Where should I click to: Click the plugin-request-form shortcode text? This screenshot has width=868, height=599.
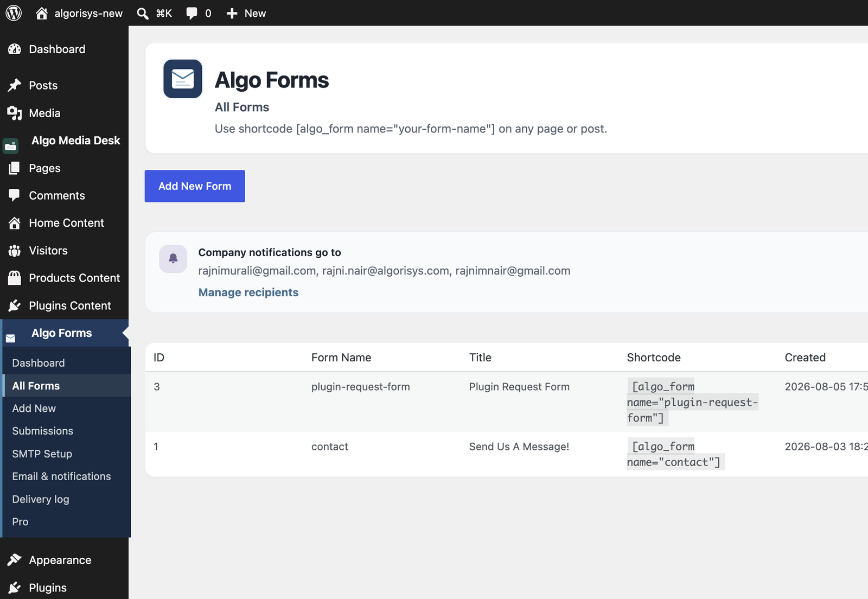click(x=692, y=402)
